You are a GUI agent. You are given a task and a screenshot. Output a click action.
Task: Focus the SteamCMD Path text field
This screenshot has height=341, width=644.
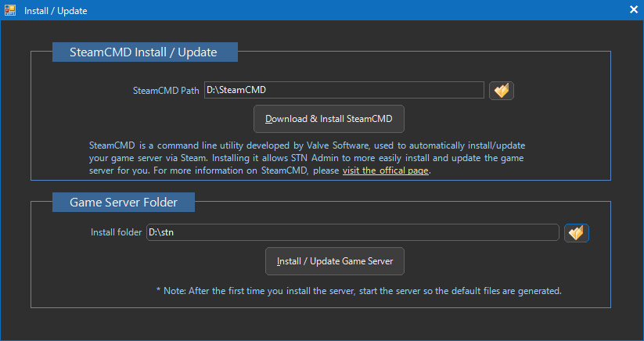point(343,91)
